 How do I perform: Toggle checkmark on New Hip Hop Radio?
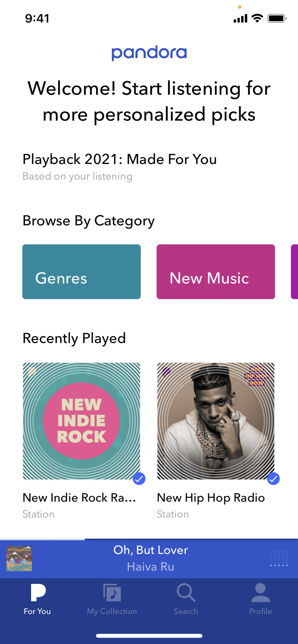tap(273, 479)
